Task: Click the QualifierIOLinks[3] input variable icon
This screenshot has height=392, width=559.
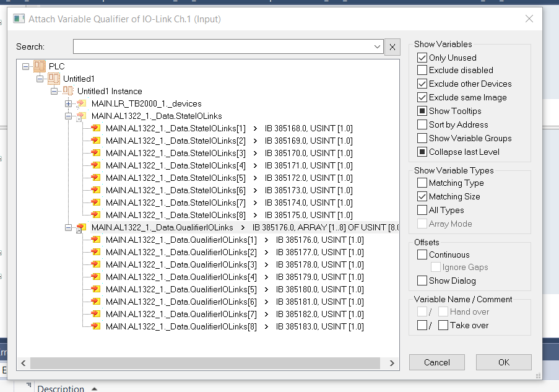Action: click(x=95, y=264)
